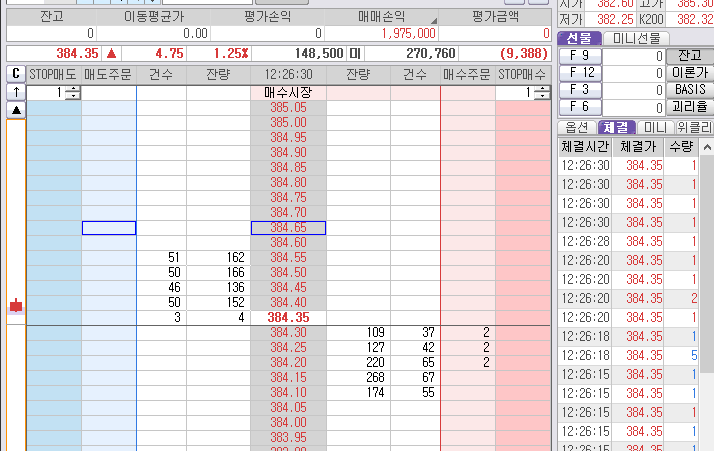The height and width of the screenshot is (451, 714).
Task: Click the 384.55 ask price cell
Action: [x=288, y=258]
